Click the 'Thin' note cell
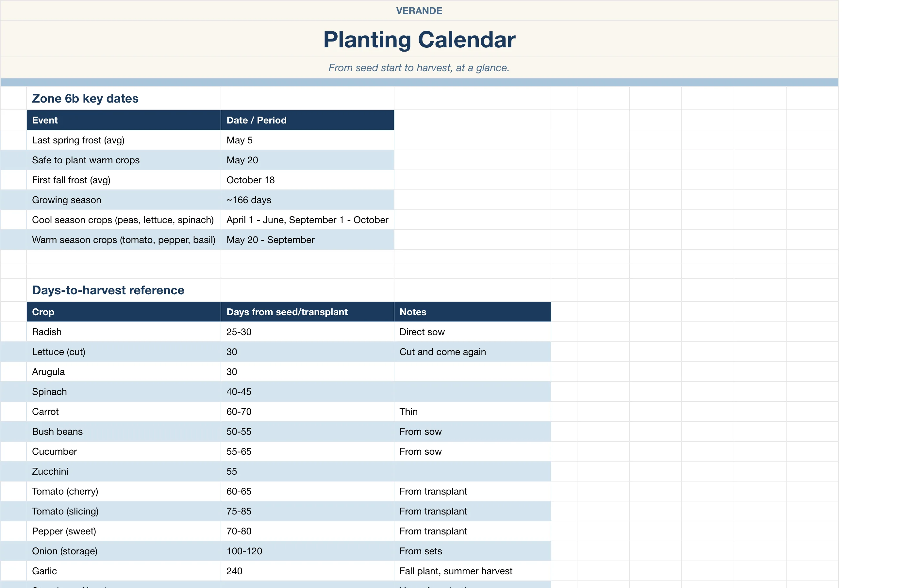 (472, 412)
